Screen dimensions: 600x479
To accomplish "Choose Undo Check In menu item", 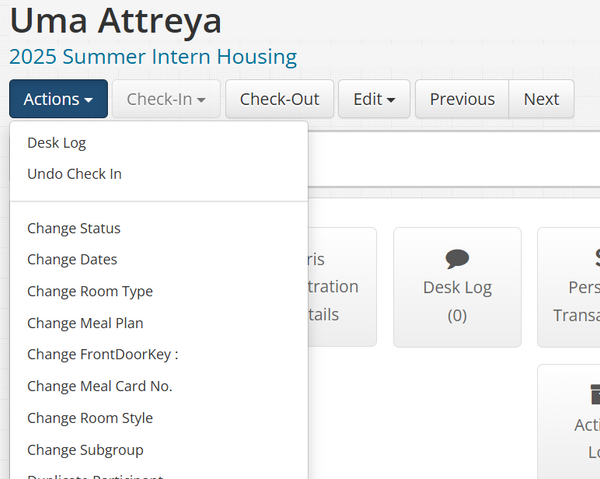I will [x=74, y=174].
